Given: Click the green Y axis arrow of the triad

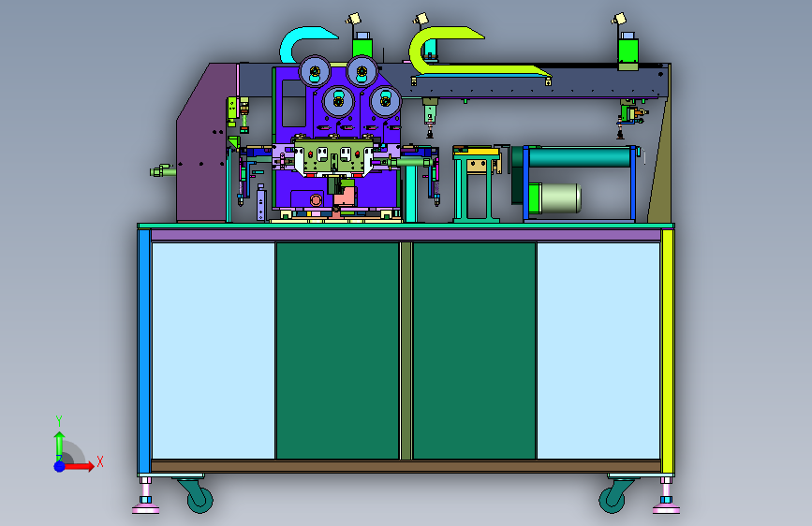Looking at the screenshot, I should 59,446.
